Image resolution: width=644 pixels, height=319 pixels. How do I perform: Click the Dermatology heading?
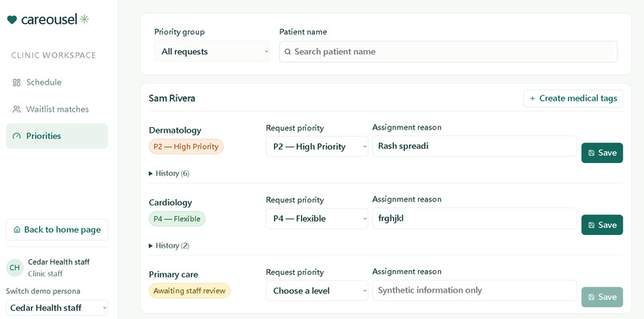(175, 130)
